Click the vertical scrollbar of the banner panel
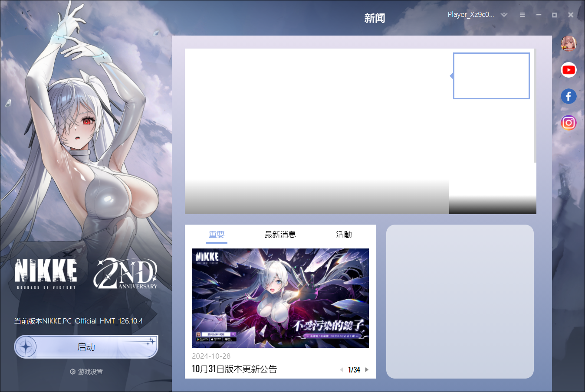Image resolution: width=585 pixels, height=392 pixels. 535,106
